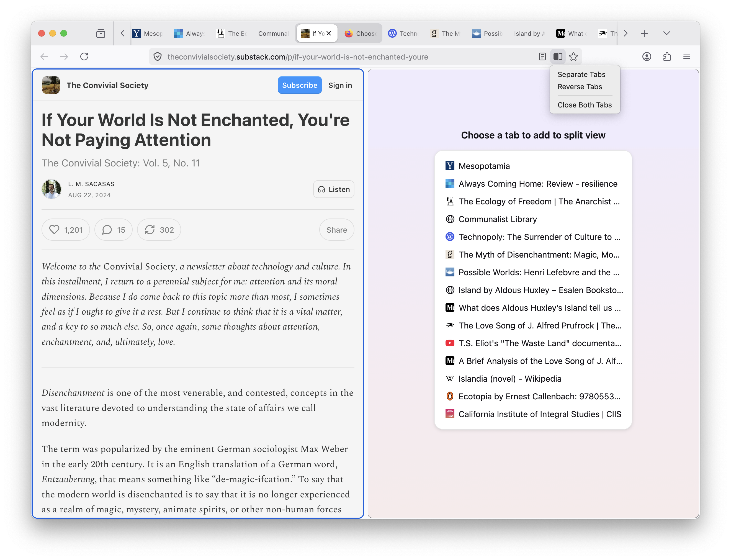Choose Communalist Library from the split view list

click(497, 219)
